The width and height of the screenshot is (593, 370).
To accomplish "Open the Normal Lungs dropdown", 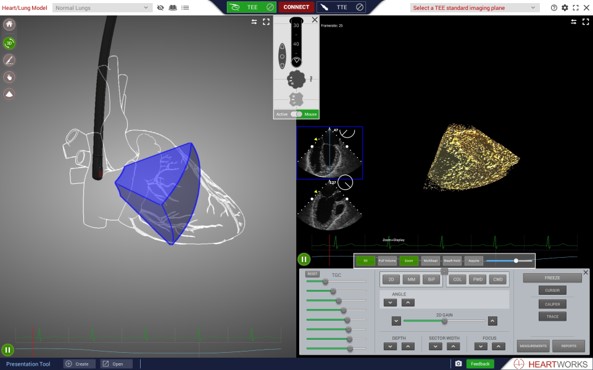I will point(102,8).
